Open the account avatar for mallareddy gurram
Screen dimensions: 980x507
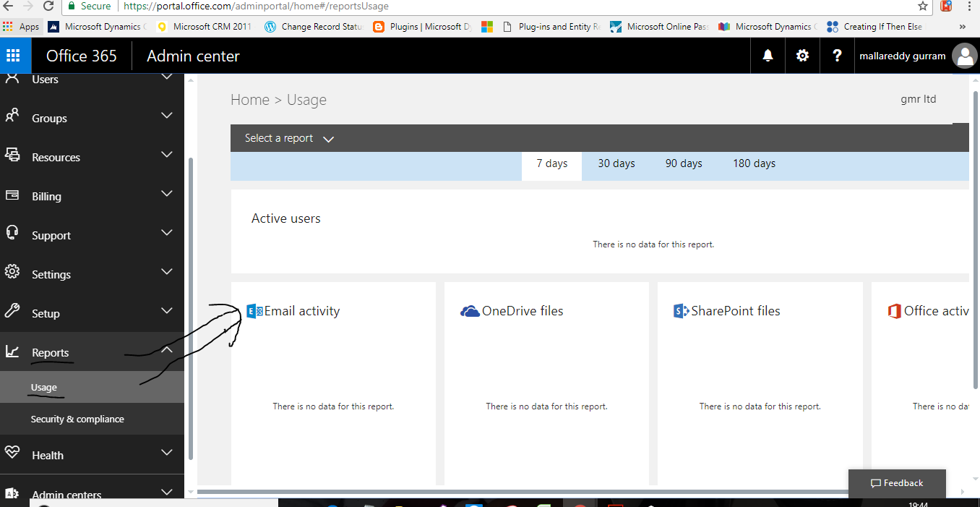click(964, 56)
